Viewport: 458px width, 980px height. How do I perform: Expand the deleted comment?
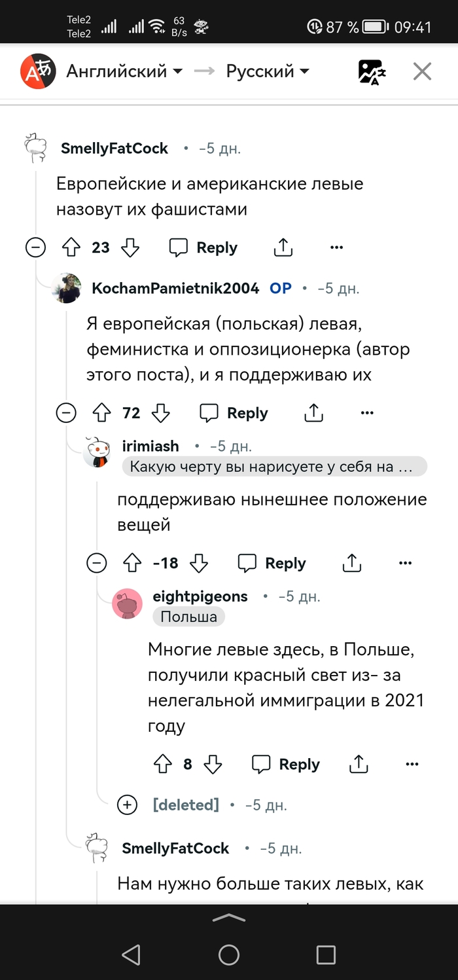[127, 805]
